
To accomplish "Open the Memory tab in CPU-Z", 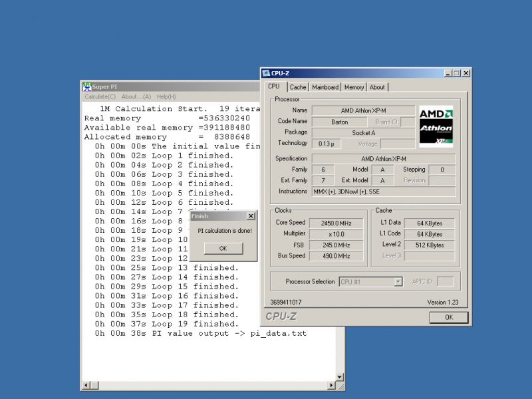I will (x=354, y=87).
